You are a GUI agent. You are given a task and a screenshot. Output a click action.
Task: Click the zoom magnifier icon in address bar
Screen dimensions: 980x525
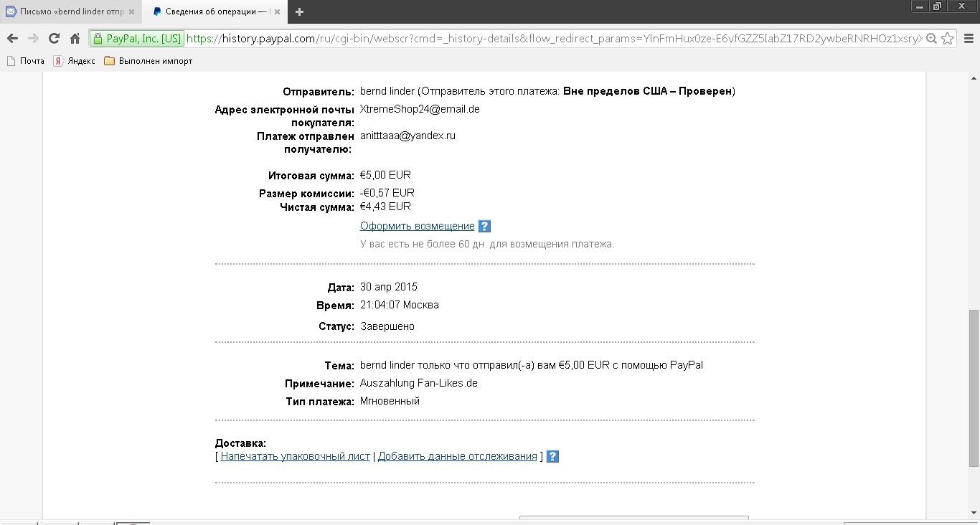coord(931,39)
